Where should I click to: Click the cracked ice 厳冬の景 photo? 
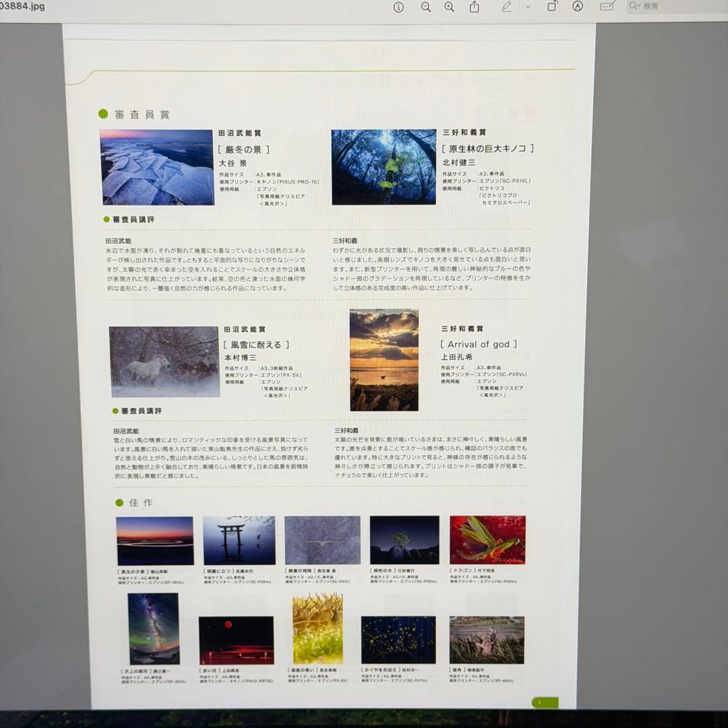(x=157, y=167)
